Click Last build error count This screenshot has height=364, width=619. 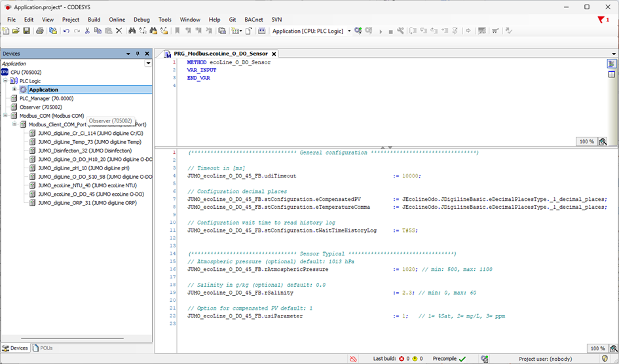coord(404,359)
